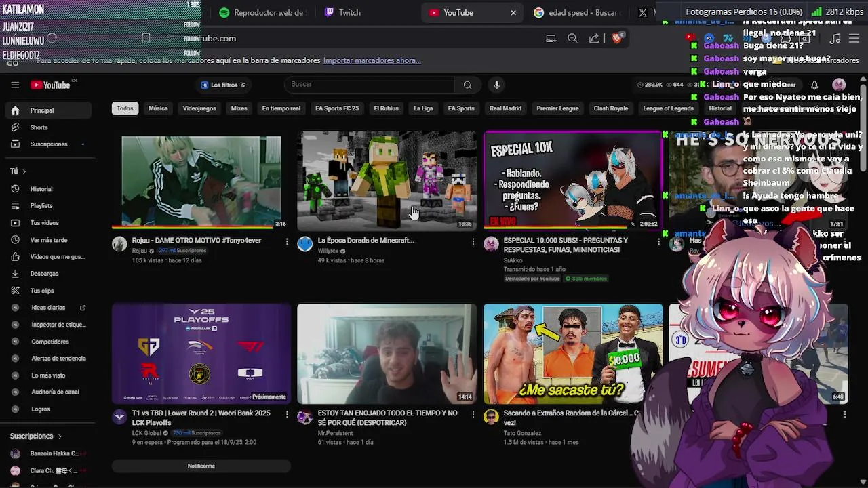Open Suscripciones in sidebar
This screenshot has width=868, height=488.
[x=47, y=144]
